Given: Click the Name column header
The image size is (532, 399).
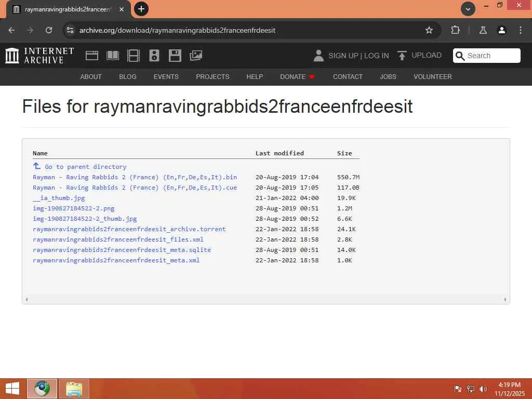Looking at the screenshot, I should [x=40, y=153].
